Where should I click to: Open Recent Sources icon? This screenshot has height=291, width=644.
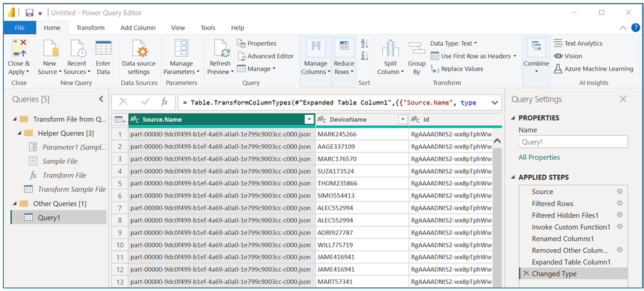pyautogui.click(x=77, y=48)
